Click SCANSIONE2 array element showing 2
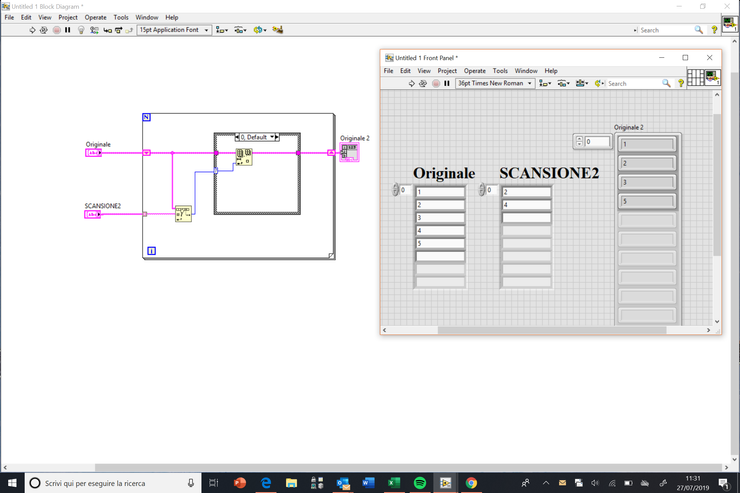 [526, 192]
